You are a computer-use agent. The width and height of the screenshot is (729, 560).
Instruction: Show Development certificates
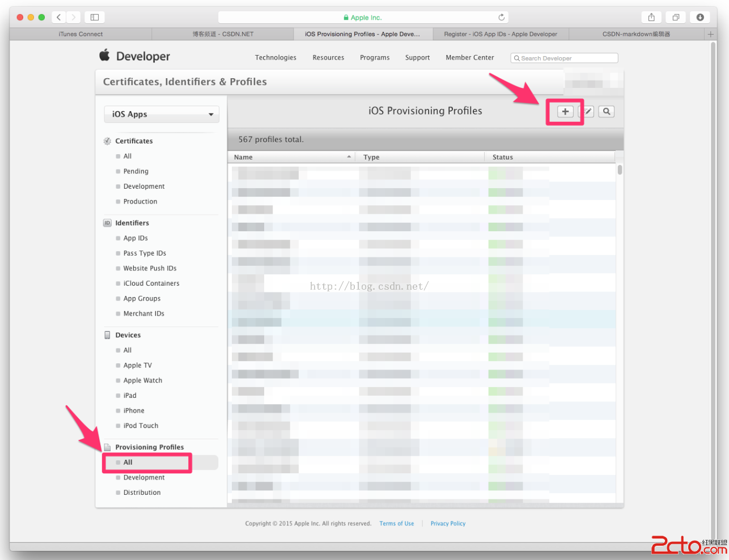144,186
